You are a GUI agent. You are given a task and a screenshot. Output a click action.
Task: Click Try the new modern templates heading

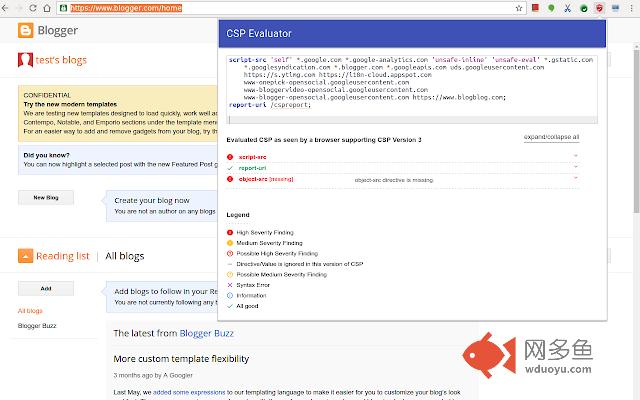pyautogui.click(x=70, y=104)
